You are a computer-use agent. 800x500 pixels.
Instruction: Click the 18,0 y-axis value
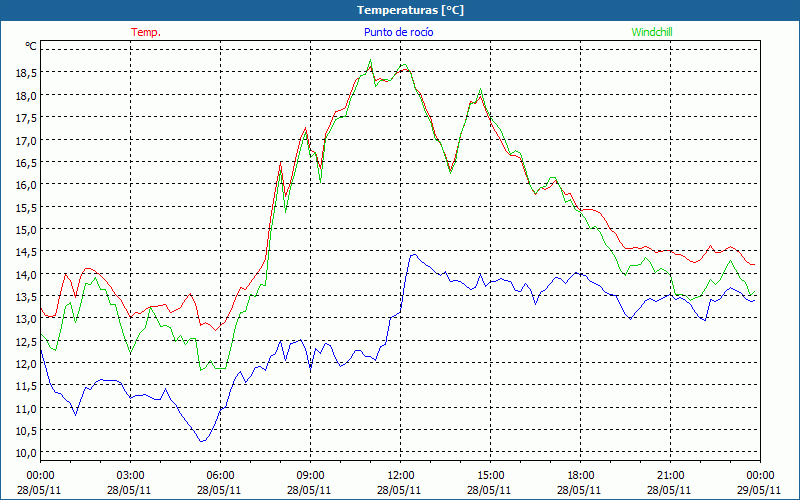click(26, 96)
